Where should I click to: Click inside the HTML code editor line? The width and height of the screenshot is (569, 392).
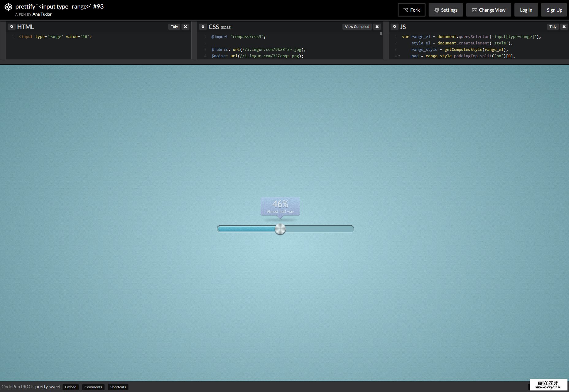point(55,36)
